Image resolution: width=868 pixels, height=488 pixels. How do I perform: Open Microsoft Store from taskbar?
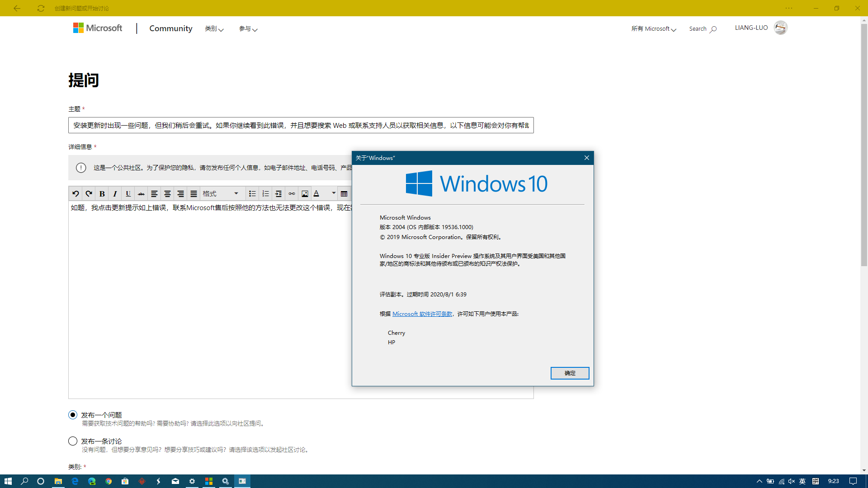point(125,481)
